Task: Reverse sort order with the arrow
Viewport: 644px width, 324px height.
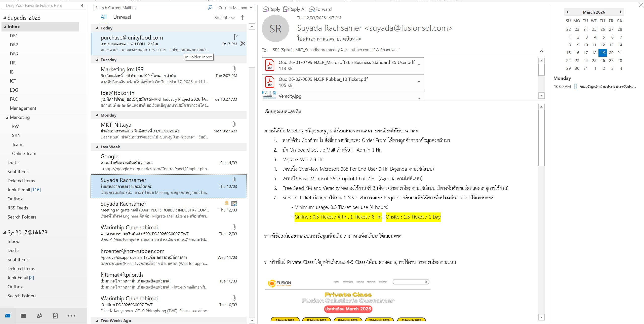Action: [243, 17]
